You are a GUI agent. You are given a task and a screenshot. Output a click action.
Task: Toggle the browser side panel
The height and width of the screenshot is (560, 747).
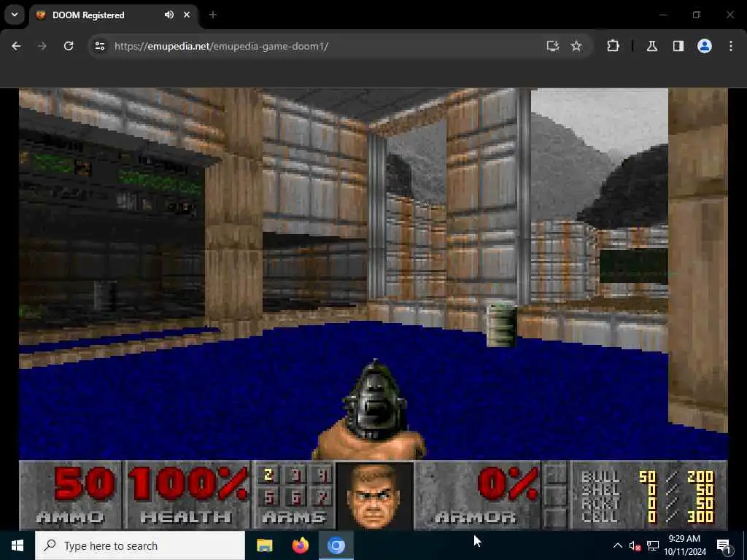tap(678, 46)
